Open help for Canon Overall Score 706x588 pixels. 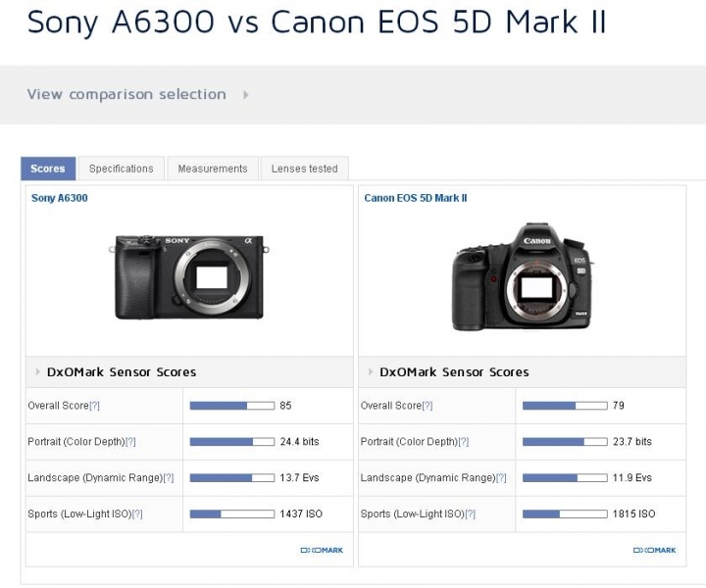[428, 406]
